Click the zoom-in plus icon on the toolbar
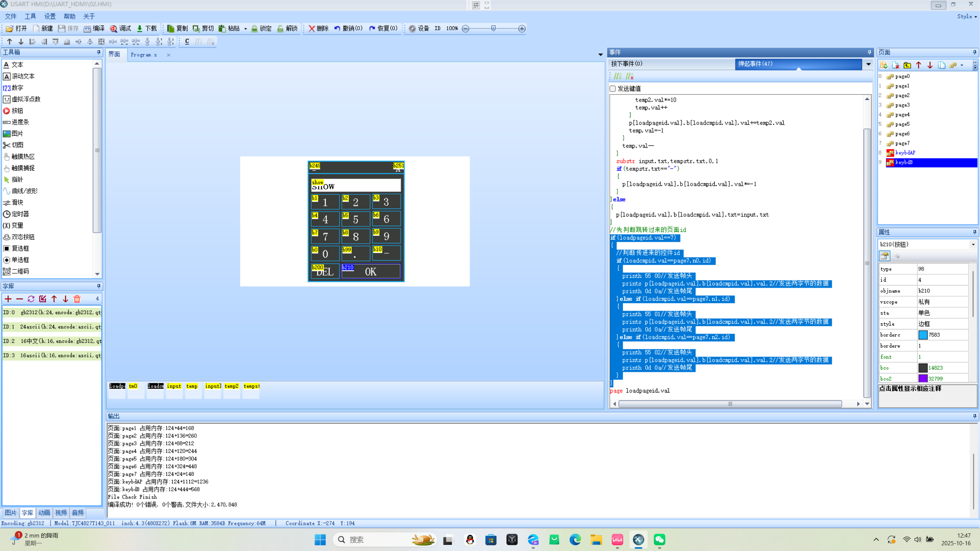 coord(522,29)
